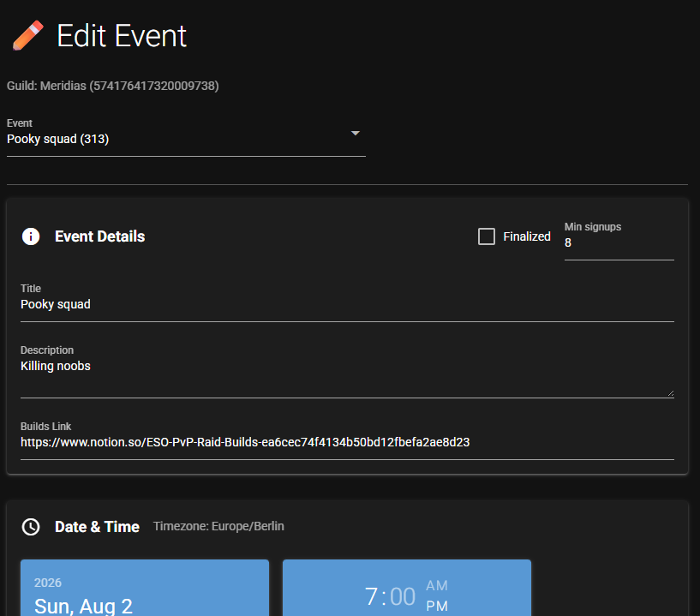This screenshot has height=616, width=700.
Task: Click the Guild: Meridias text
Action: coord(112,86)
